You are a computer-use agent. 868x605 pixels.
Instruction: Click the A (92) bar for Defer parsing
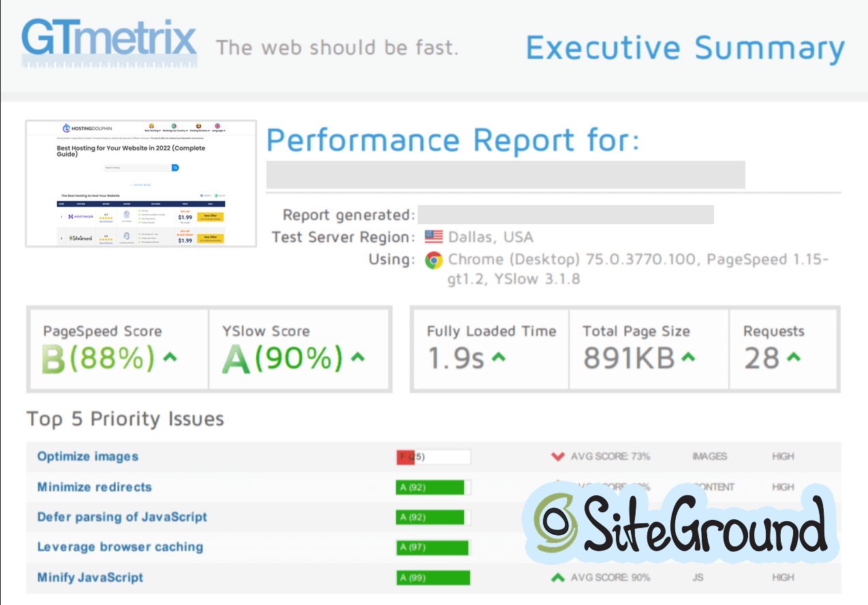pos(433,517)
